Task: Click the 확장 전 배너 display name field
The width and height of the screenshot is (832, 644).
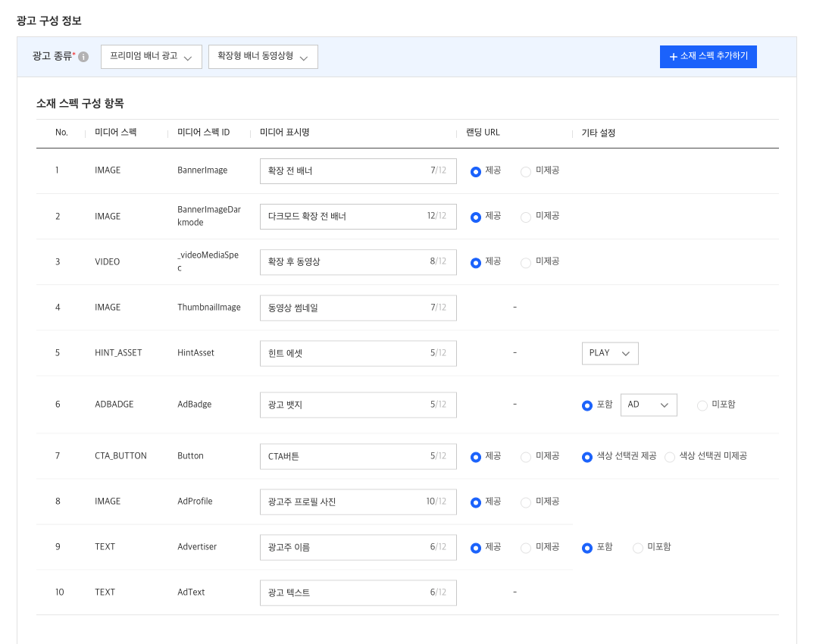Action: coord(358,171)
